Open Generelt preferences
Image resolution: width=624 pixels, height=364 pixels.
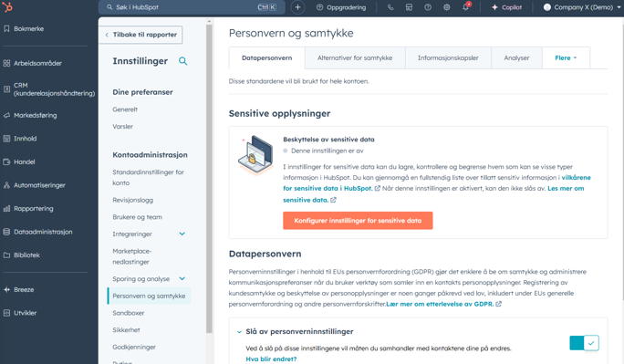pos(125,109)
